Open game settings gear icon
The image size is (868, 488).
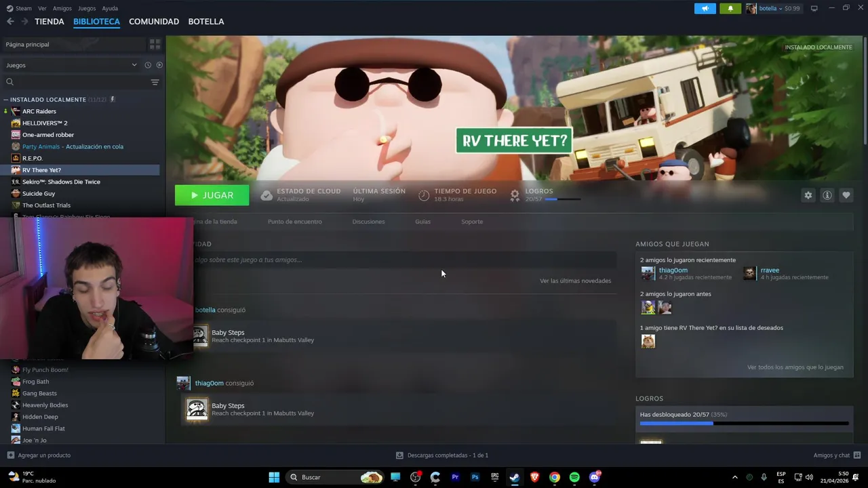808,195
